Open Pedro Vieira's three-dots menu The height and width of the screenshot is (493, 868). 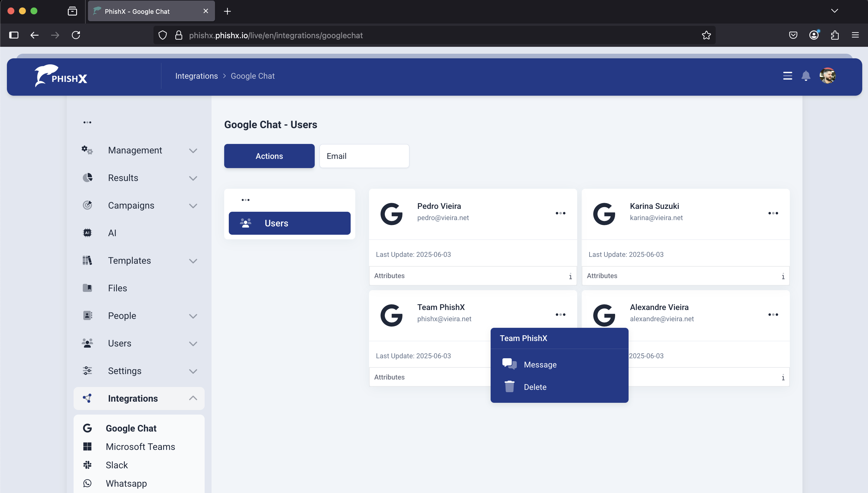(x=560, y=213)
